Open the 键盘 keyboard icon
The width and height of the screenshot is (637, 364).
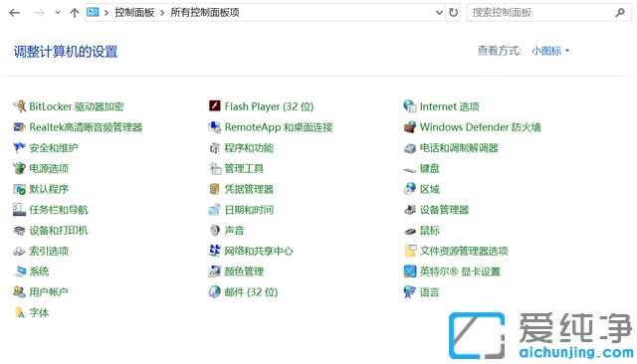pyautogui.click(x=410, y=170)
